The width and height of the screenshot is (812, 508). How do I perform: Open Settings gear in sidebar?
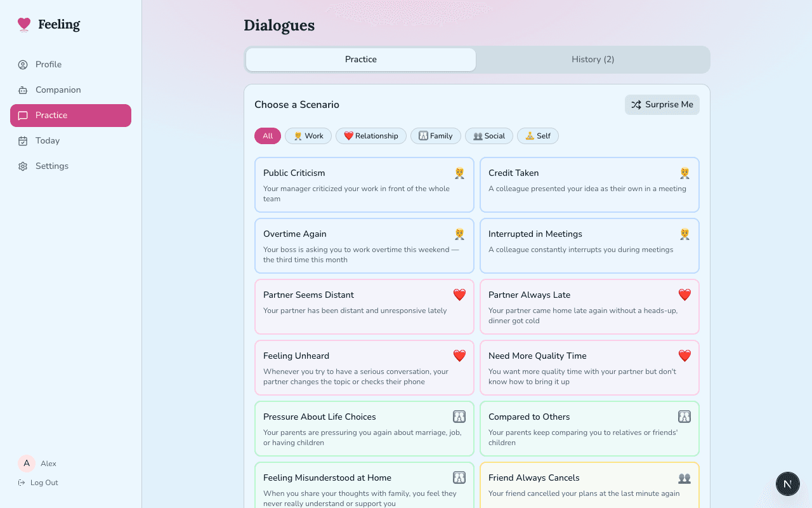click(x=23, y=166)
